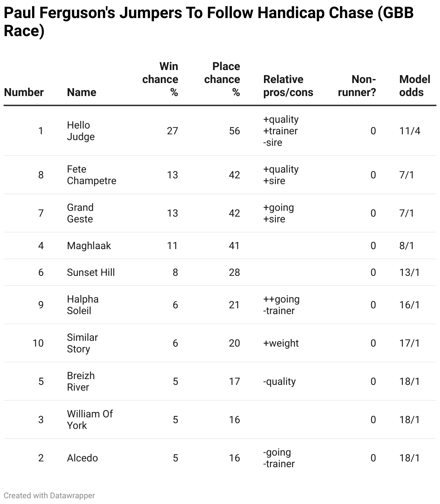Select the Relative pros/cons header

(288, 86)
